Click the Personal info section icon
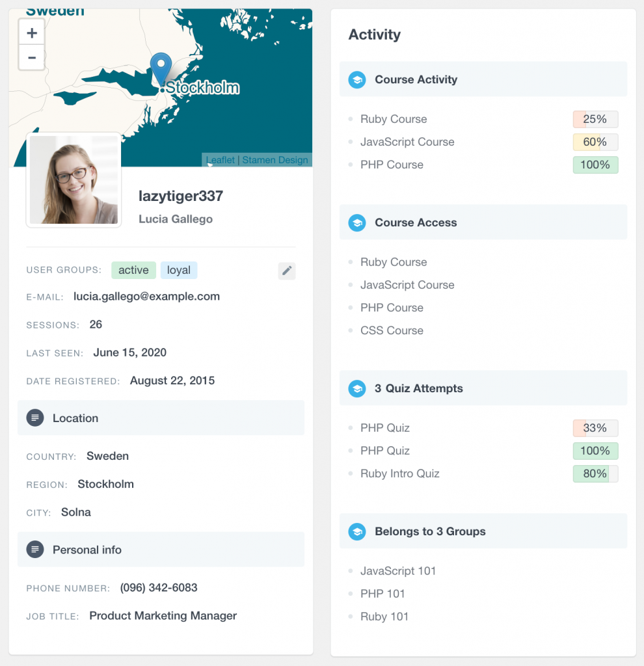Image resolution: width=644 pixels, height=666 pixels. [x=34, y=549]
